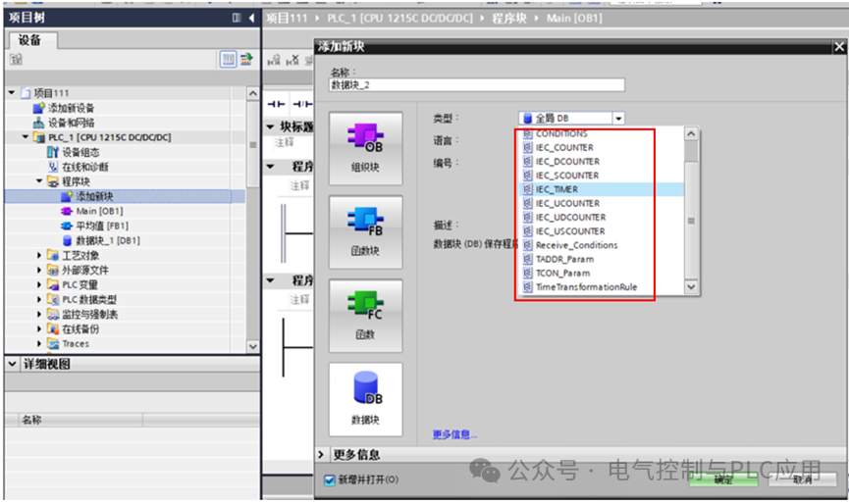Open the 更多信息... link
This screenshot has width=849, height=504.
coord(454,434)
